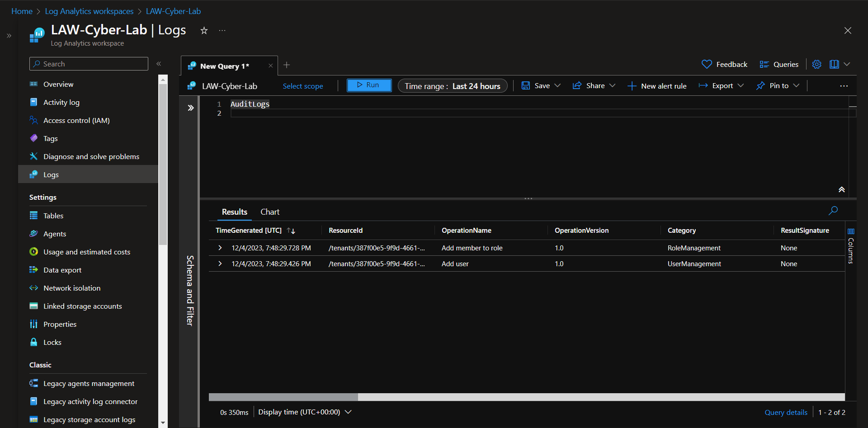Open the Share dropdown arrow
Screen dimensions: 868x428
pyautogui.click(x=612, y=85)
